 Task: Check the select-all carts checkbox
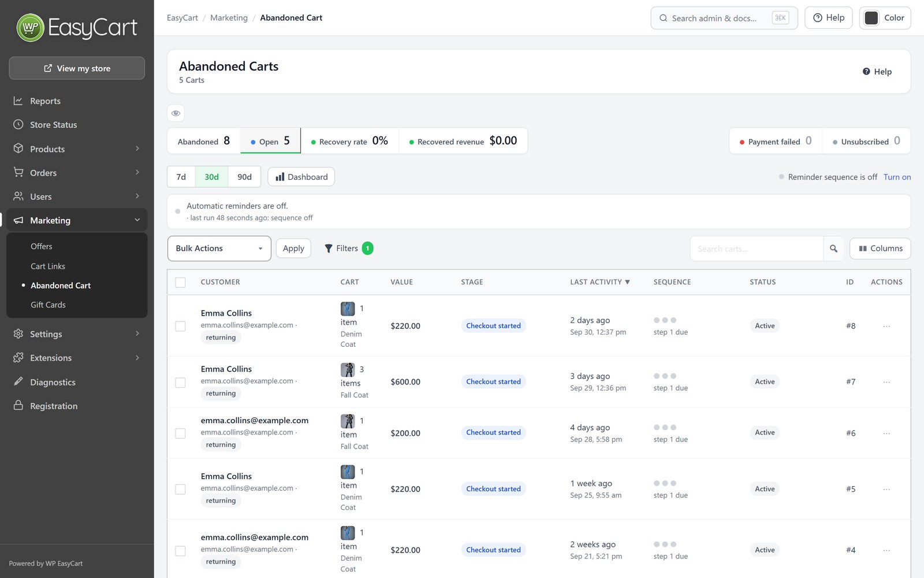[180, 283]
